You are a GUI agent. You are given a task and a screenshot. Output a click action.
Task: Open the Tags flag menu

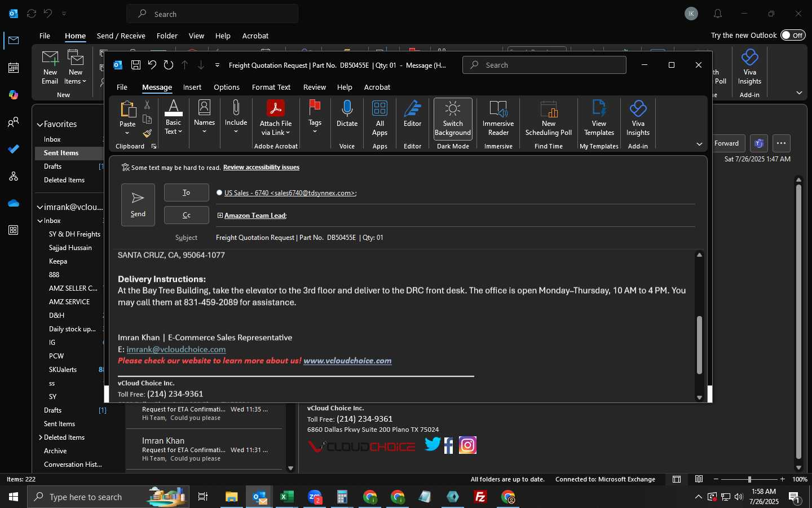pos(315,117)
